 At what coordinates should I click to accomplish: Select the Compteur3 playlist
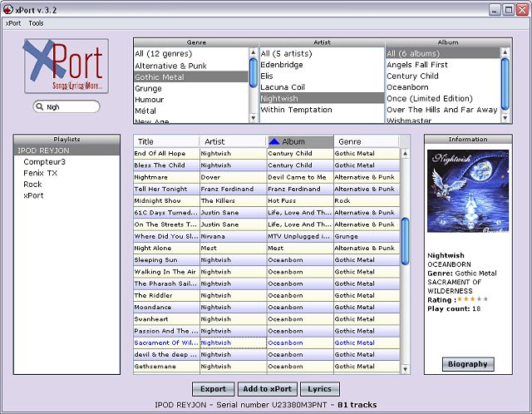(44, 161)
